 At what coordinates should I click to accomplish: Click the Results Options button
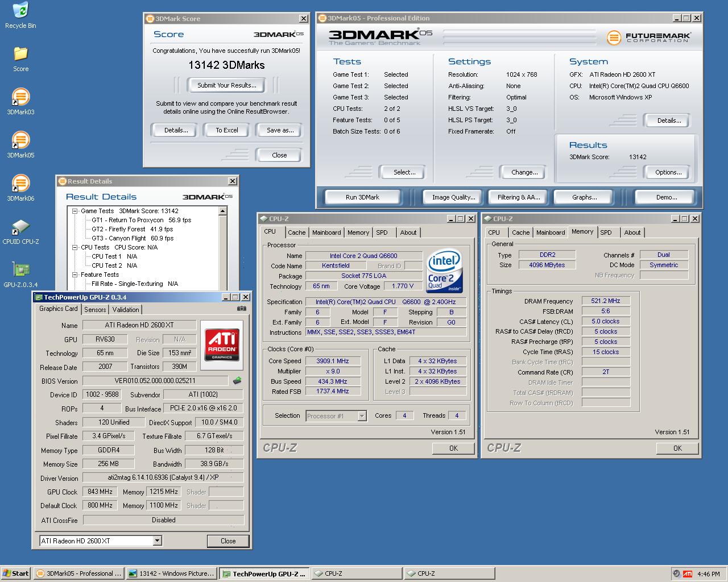(x=668, y=172)
